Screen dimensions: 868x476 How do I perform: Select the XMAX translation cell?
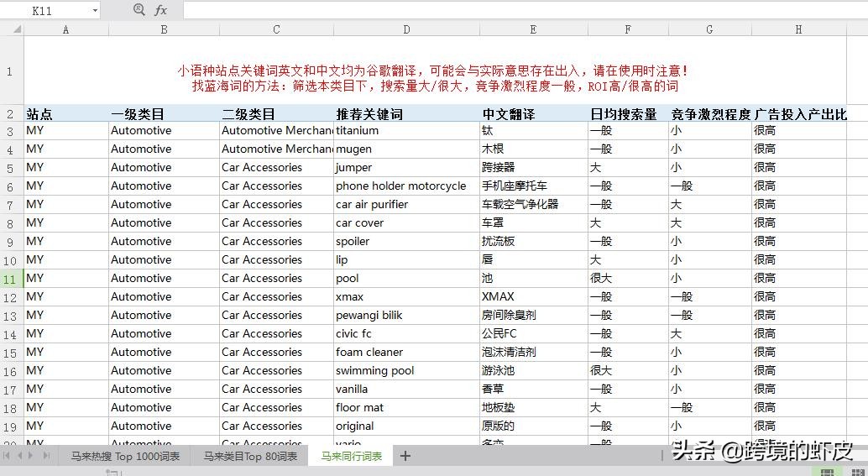533,296
